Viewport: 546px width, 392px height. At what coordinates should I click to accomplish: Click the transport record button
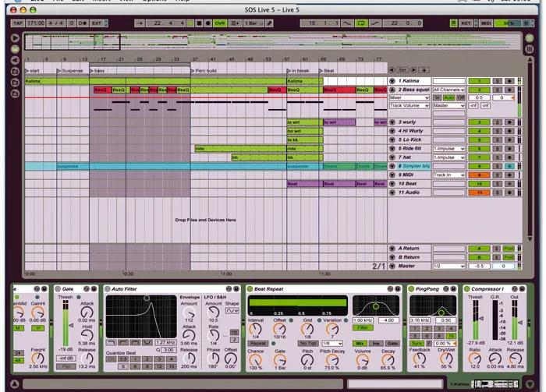[x=208, y=23]
